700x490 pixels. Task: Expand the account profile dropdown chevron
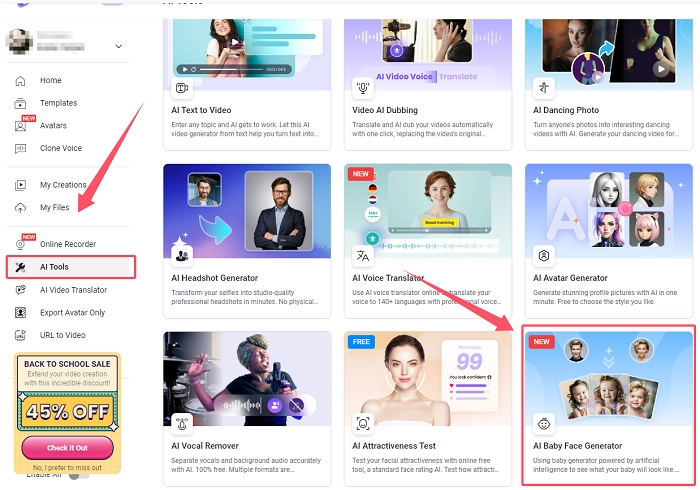[119, 46]
